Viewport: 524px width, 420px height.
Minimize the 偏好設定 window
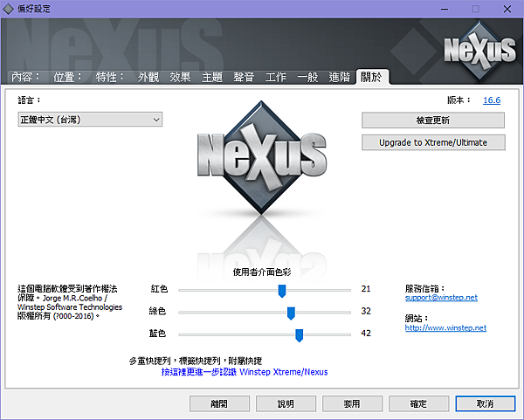click(x=445, y=9)
